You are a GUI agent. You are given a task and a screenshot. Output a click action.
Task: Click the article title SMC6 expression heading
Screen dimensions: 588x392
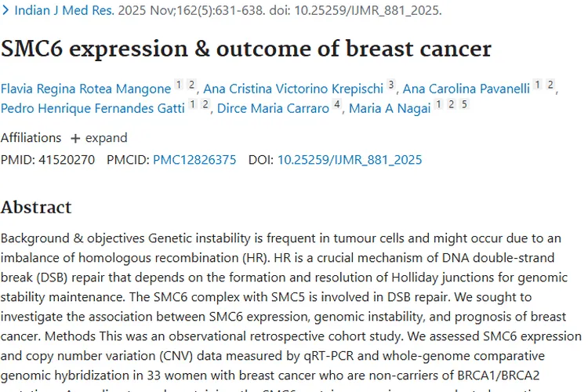click(245, 49)
